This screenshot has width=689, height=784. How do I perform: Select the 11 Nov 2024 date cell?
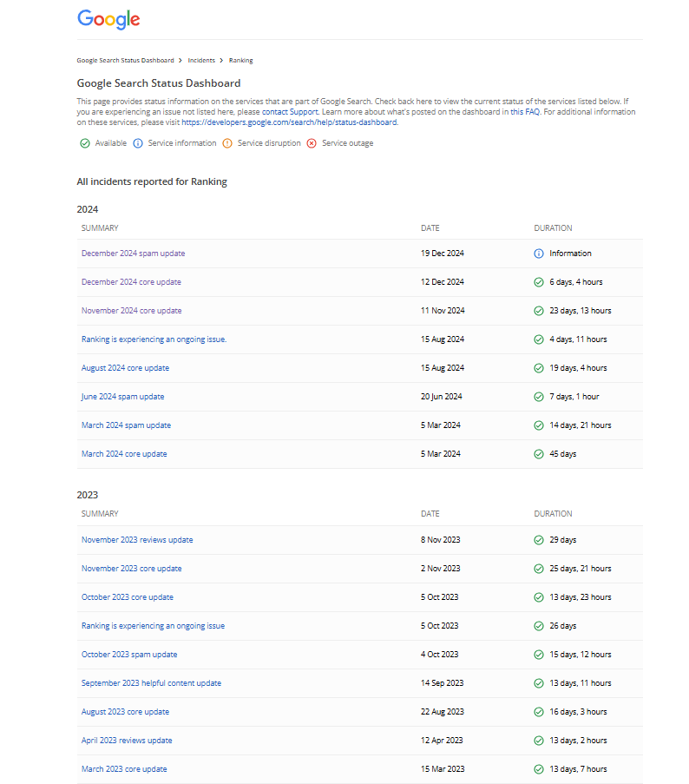[443, 311]
